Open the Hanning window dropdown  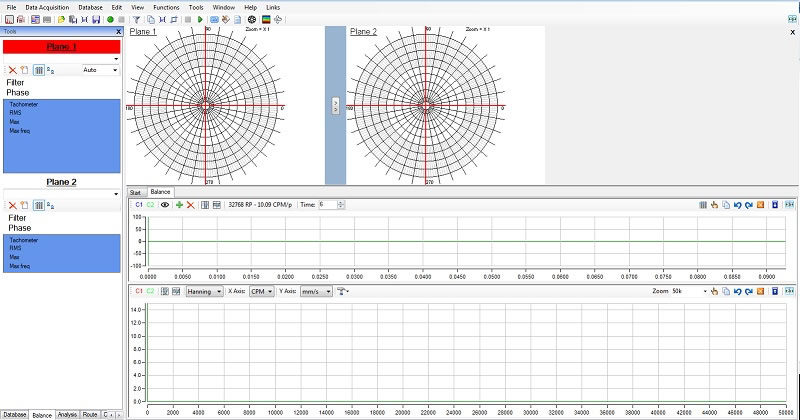(204, 290)
